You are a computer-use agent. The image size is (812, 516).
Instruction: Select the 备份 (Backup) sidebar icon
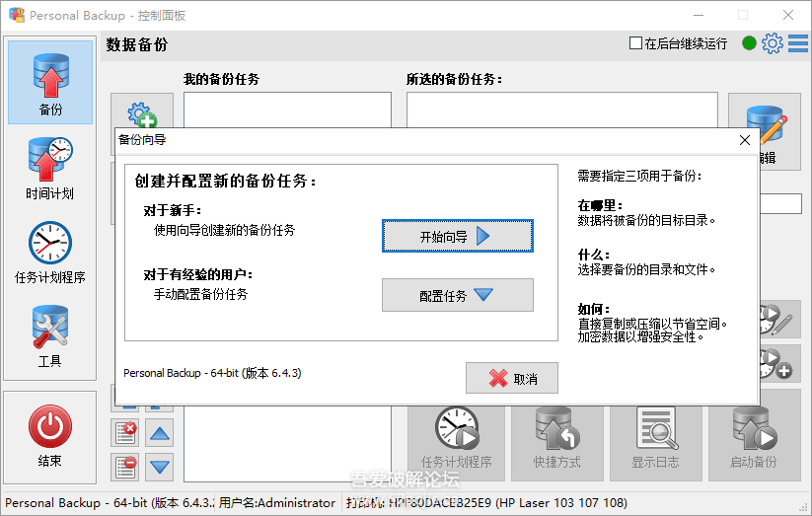tap(50, 83)
